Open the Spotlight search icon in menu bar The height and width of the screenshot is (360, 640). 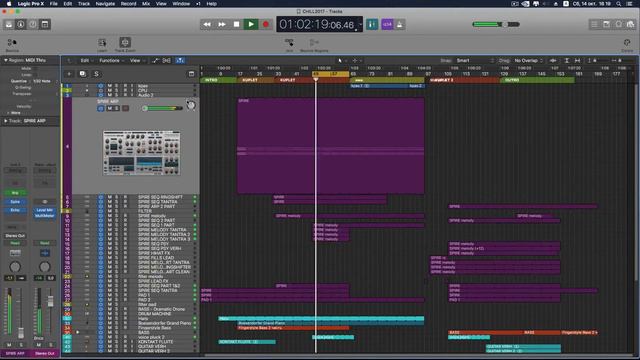tap(619, 4)
